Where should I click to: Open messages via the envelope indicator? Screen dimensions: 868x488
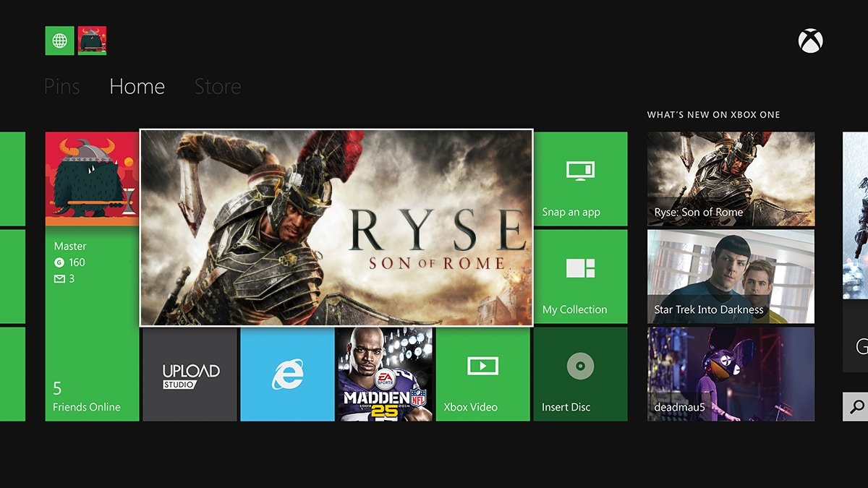pos(59,278)
